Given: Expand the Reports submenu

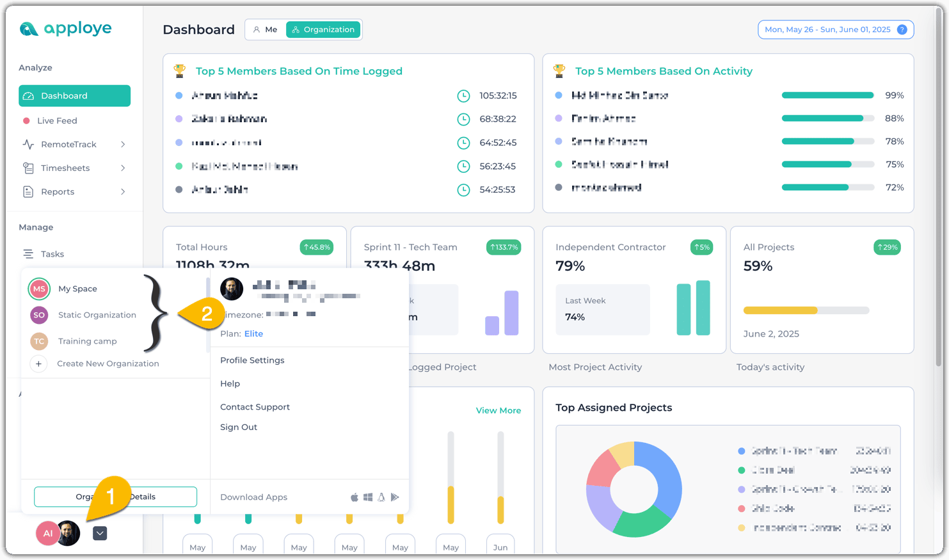Looking at the screenshot, I should pos(123,192).
